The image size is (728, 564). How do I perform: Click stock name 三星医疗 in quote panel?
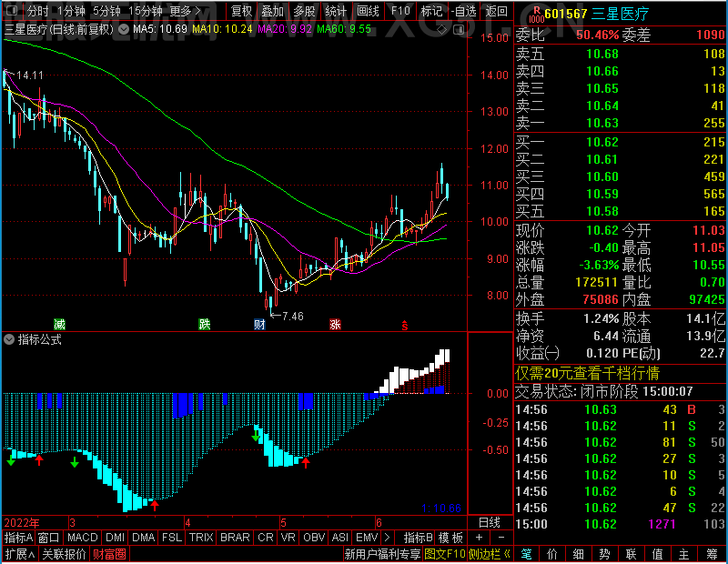coord(621,14)
